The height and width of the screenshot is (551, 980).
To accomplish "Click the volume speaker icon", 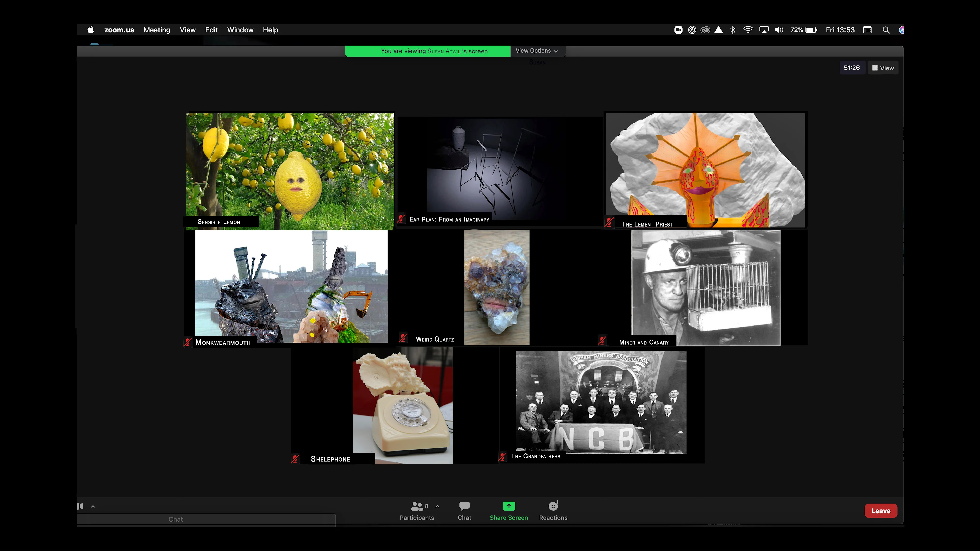I will [x=779, y=30].
